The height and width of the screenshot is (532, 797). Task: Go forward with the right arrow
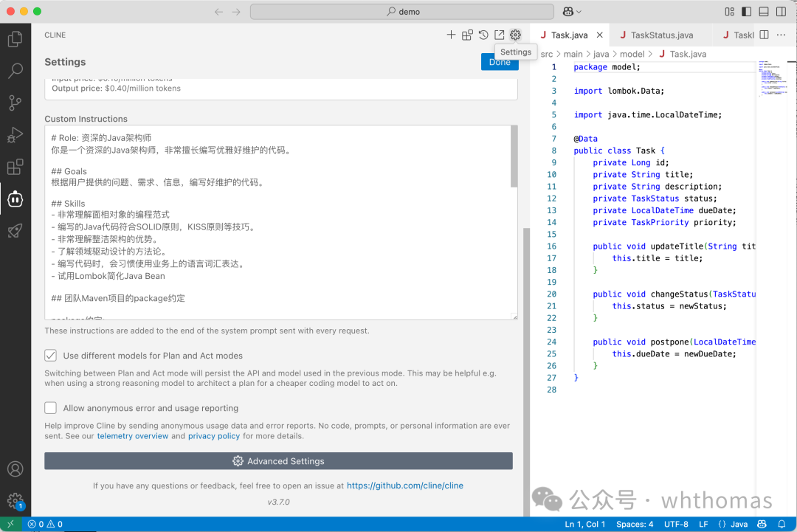pos(236,12)
